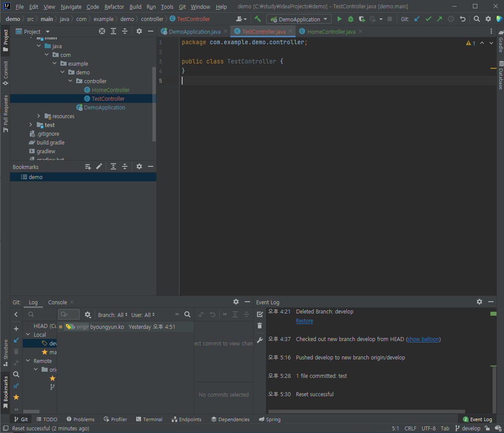Click the Git Update Project arrow

pos(417,19)
